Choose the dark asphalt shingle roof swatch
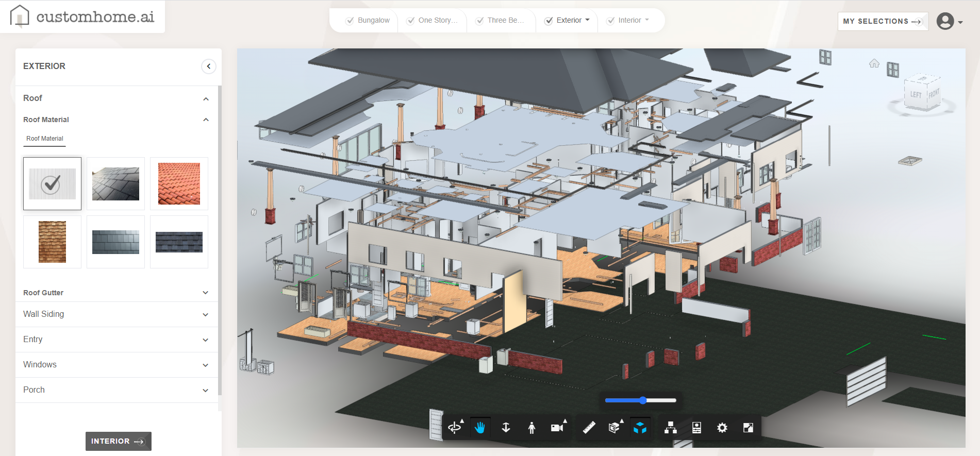 pyautogui.click(x=179, y=242)
